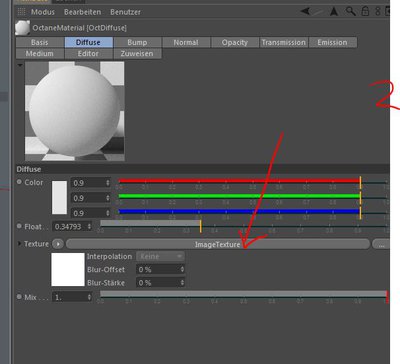Image resolution: width=400 pixels, height=364 pixels.
Task: Click the back arrow icon in header
Action: (x=305, y=11)
